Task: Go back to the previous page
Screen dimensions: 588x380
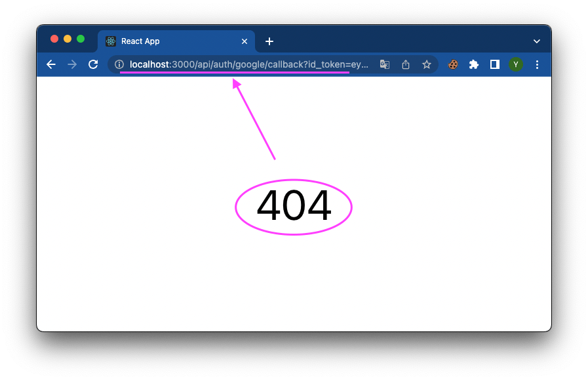Action: coord(51,64)
